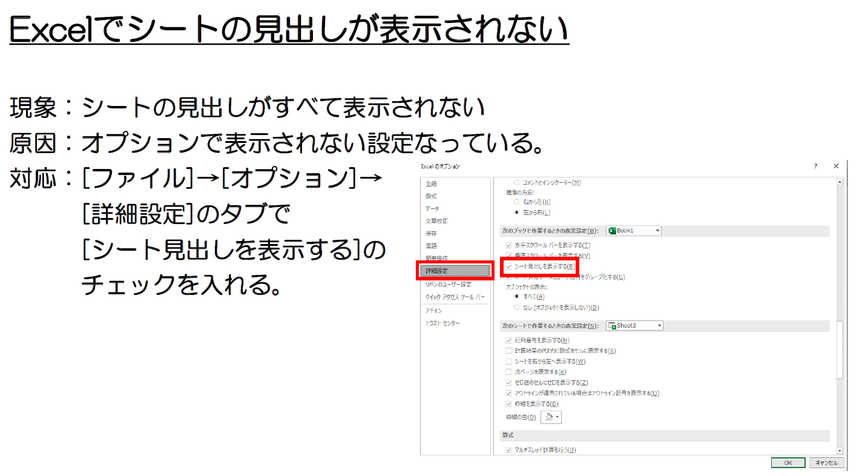
Task: Click the OK button
Action: pyautogui.click(x=788, y=463)
